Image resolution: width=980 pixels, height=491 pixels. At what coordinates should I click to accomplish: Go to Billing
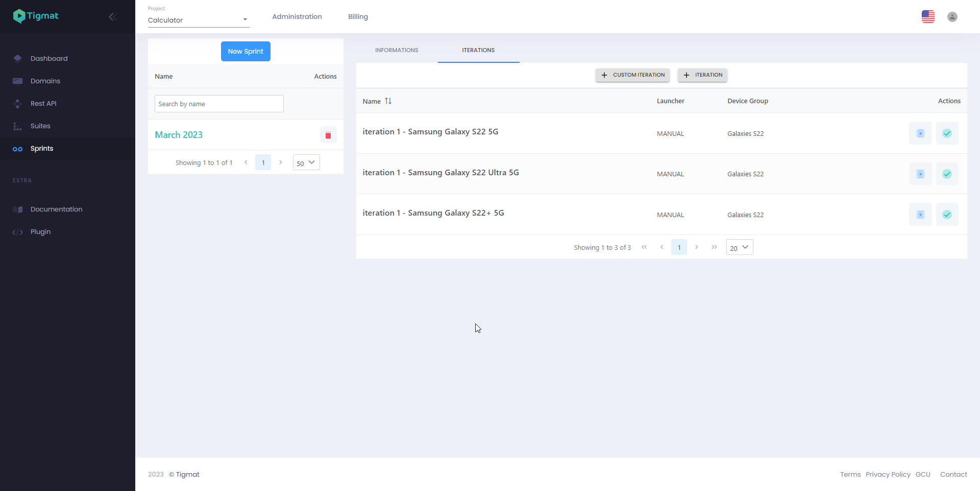[x=358, y=16]
